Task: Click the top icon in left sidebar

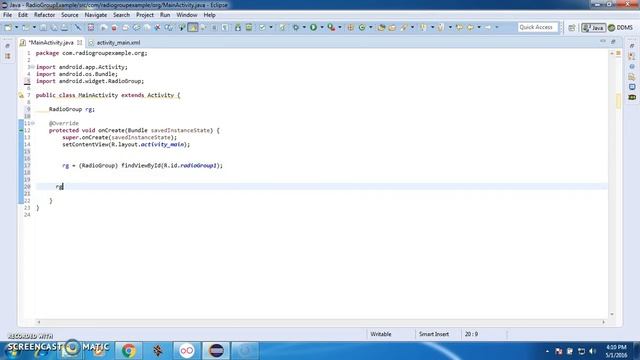Action: (x=8, y=46)
